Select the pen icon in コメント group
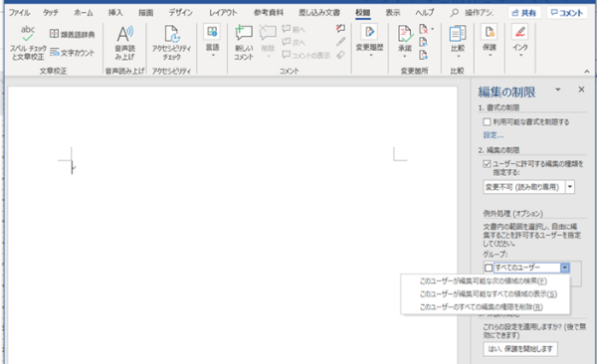597x364 pixels. pos(340,42)
